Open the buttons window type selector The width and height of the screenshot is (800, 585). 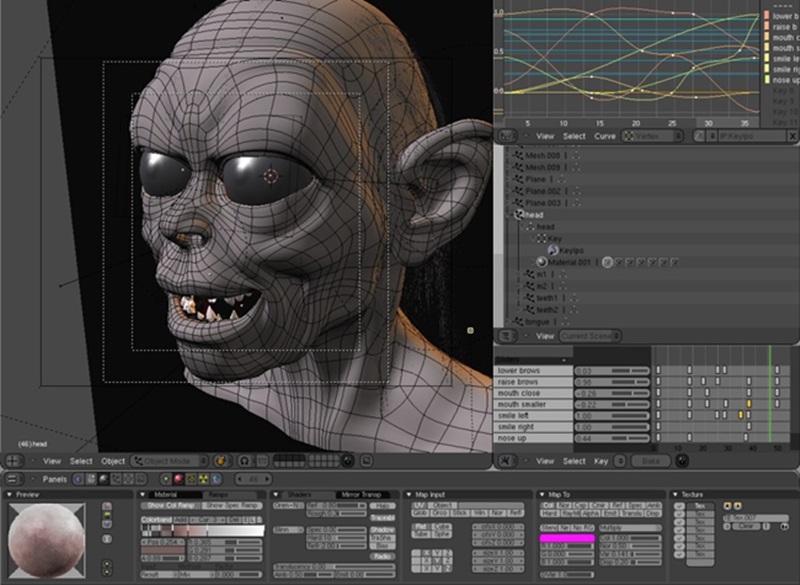tap(14, 479)
